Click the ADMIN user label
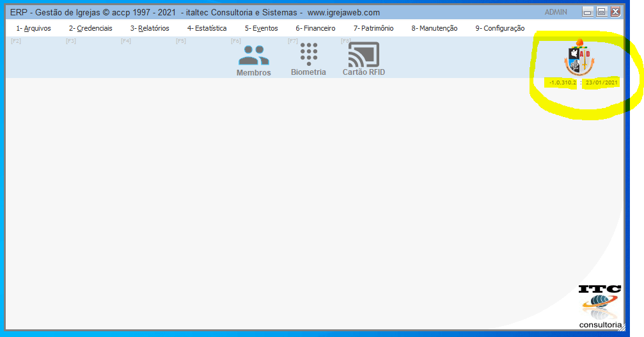The width and height of the screenshot is (644, 337). (556, 12)
